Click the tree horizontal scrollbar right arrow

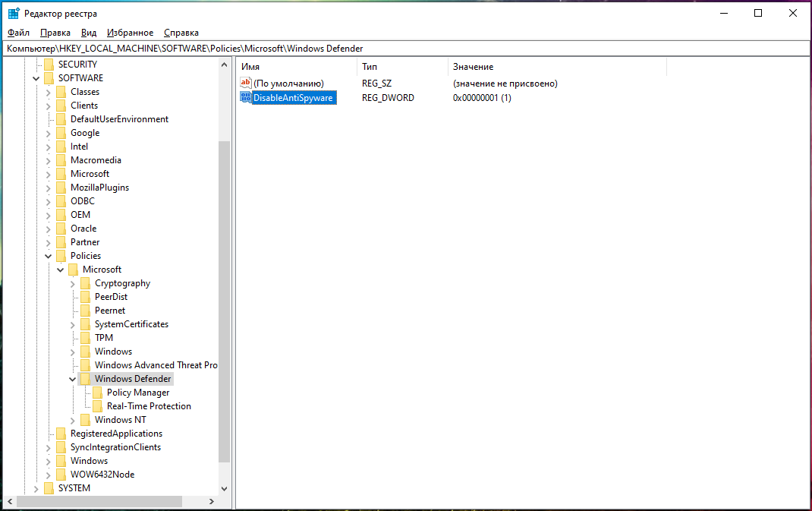211,502
